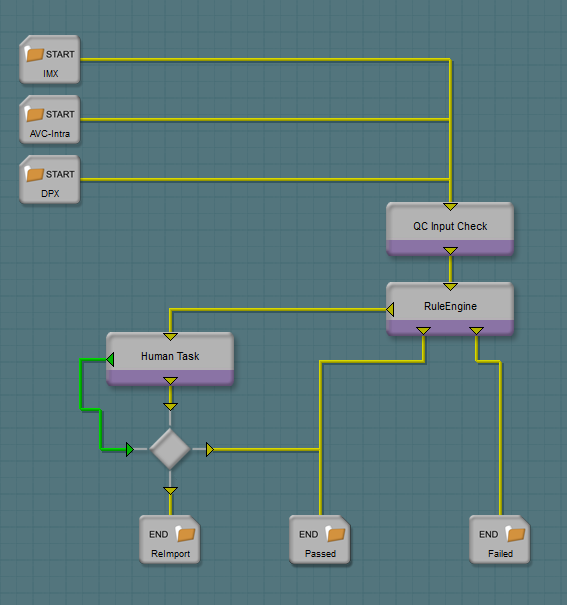Select the QC Input Check bottom output port

click(x=450, y=251)
